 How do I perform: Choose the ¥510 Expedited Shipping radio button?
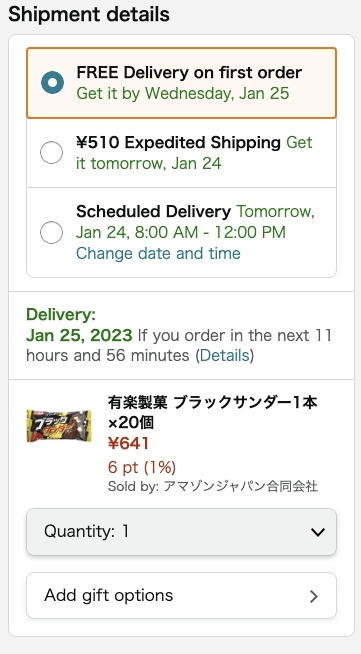point(51,153)
